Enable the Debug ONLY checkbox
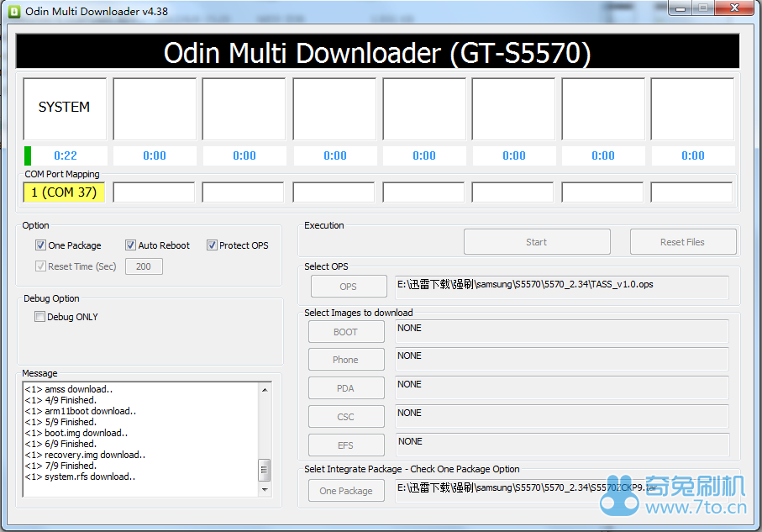Screen dimensions: 762x532 click(39, 317)
